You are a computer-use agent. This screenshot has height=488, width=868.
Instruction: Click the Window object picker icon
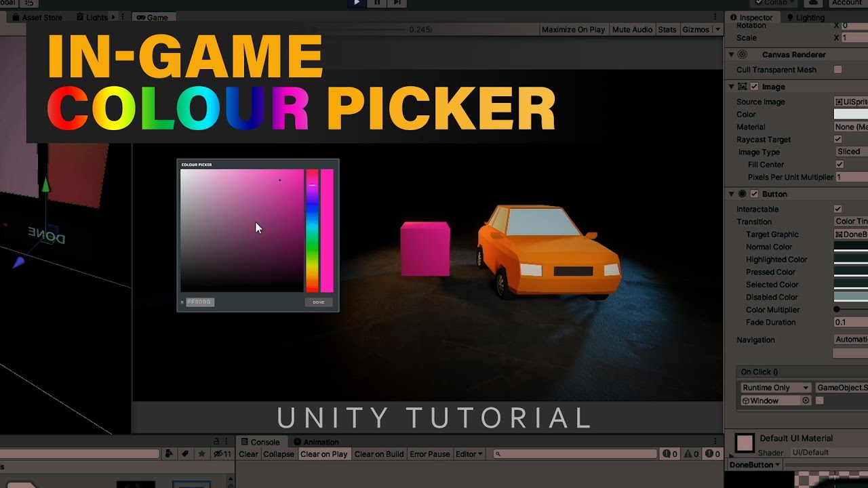pyautogui.click(x=806, y=401)
